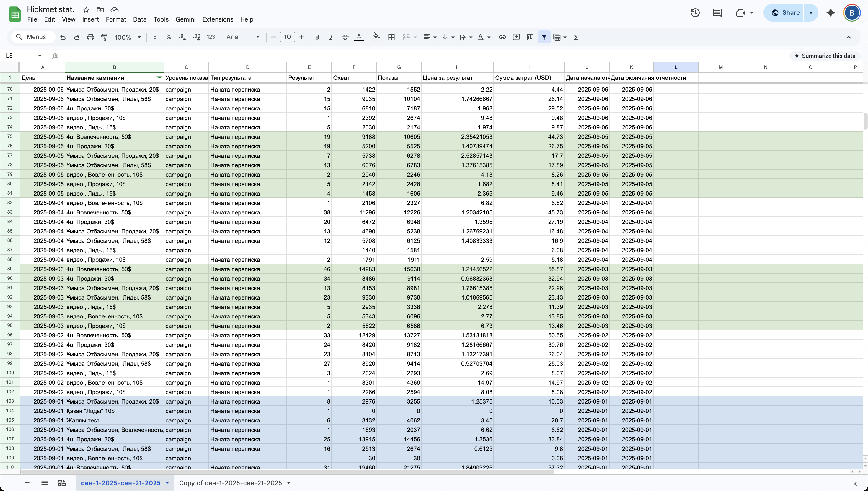Open the Google account avatar
Screen dimensions: 868x491
pyautogui.click(x=851, y=13)
